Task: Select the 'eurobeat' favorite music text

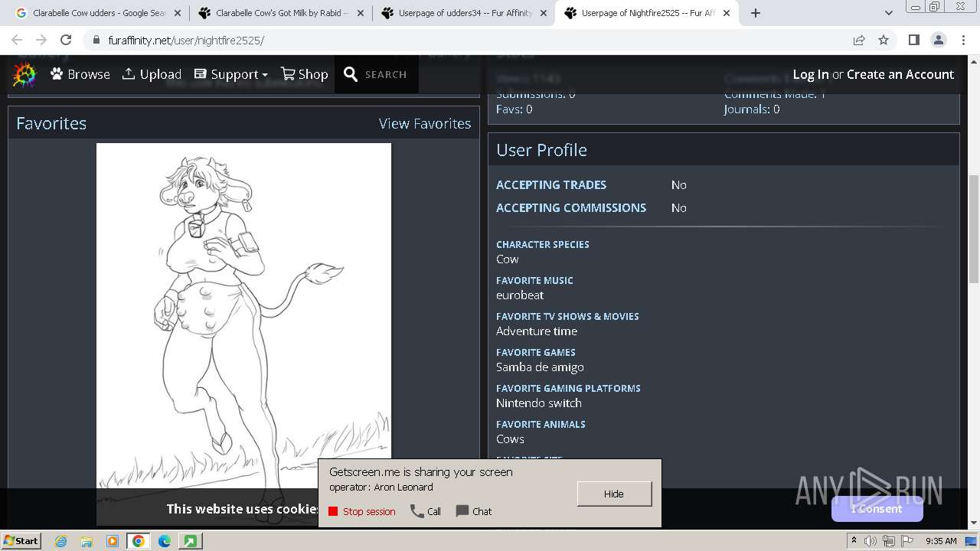Action: click(520, 295)
